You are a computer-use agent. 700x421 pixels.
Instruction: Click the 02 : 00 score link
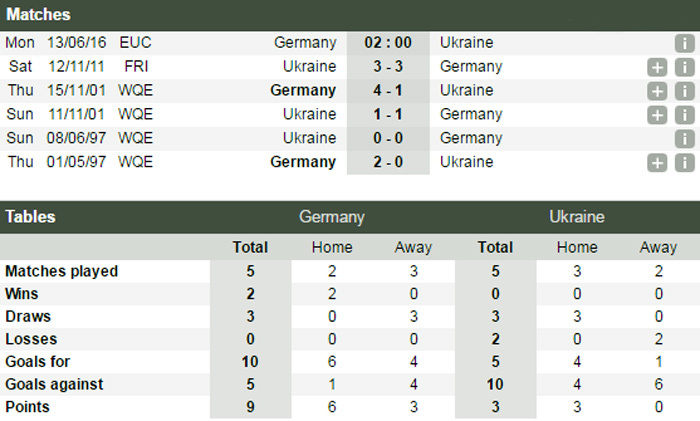tap(387, 43)
